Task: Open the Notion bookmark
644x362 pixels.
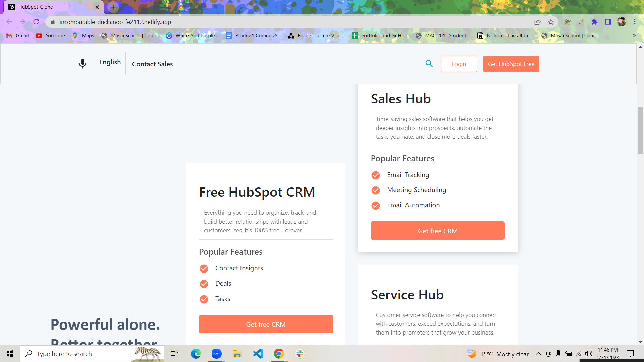Action: [505, 36]
